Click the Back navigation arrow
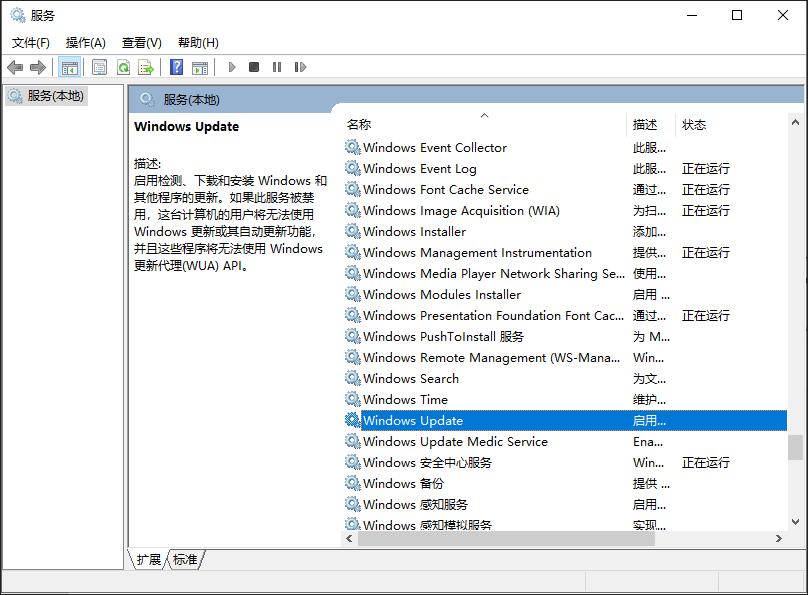This screenshot has width=808, height=595. point(13,67)
